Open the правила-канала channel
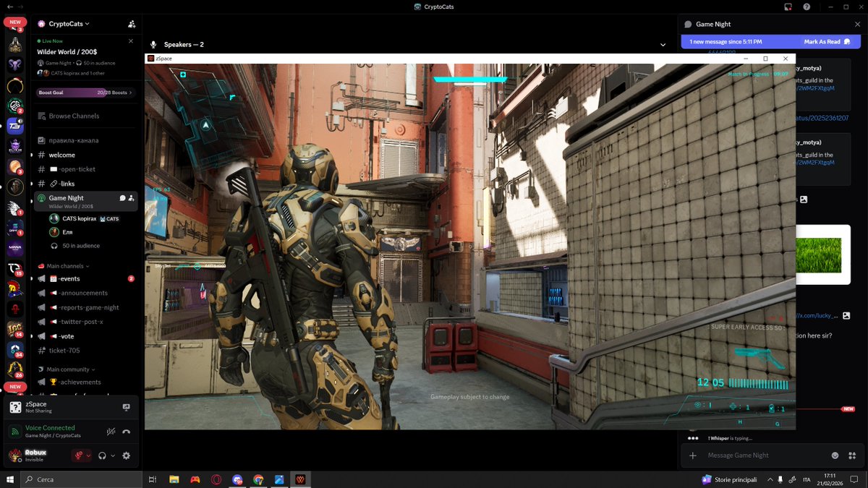Screen dimensions: 868x488 [x=85, y=140]
